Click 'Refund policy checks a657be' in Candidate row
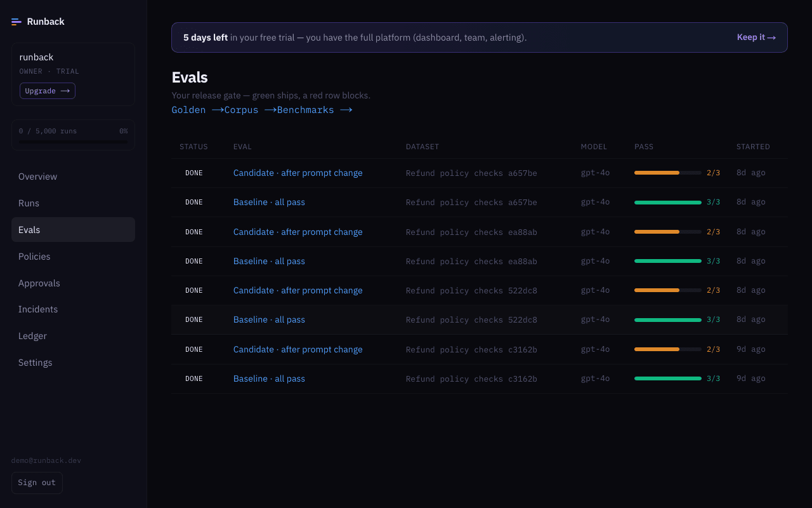Screen dimensions: 812x508 (x=471, y=173)
